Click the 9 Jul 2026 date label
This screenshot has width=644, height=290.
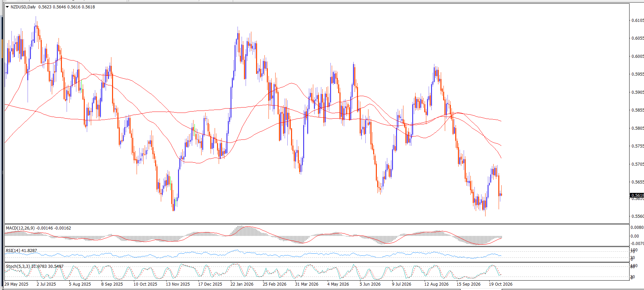pyautogui.click(x=402, y=284)
